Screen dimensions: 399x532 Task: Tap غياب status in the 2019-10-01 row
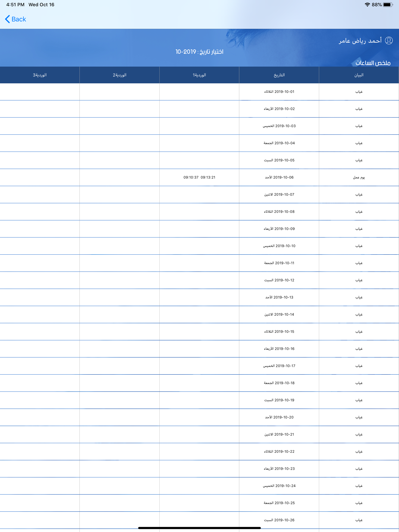(x=359, y=92)
